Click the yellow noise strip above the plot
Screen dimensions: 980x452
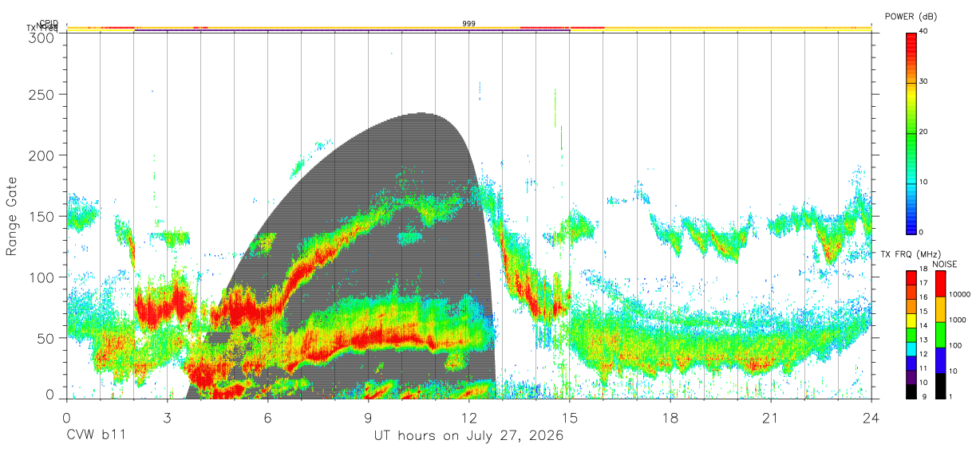point(468,28)
